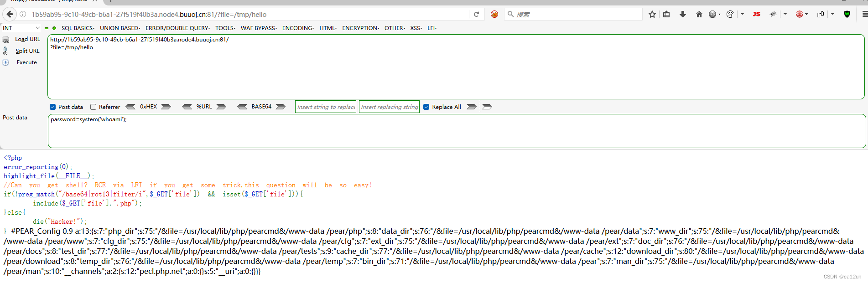Open the LFI menu
This screenshot has height=283, width=868.
[432, 28]
